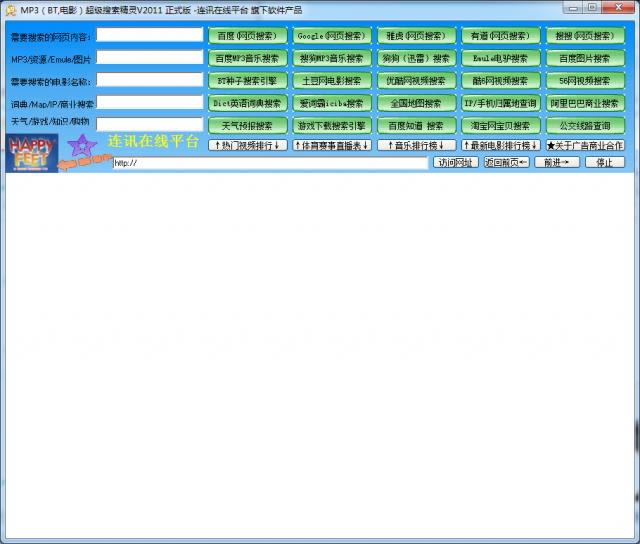Click the 连讯在线平台 yellow text
Viewport: 640px width, 544px height.
coord(153,141)
